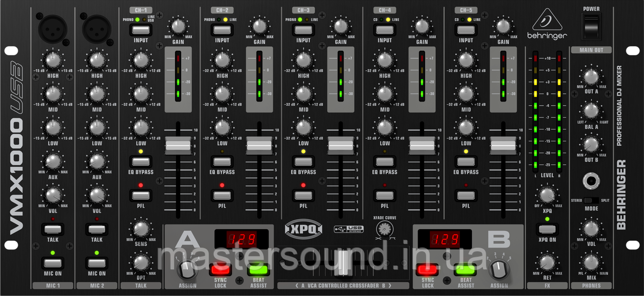Click the PHONES MIX knob
This screenshot has width=644, height=296.
(591, 262)
